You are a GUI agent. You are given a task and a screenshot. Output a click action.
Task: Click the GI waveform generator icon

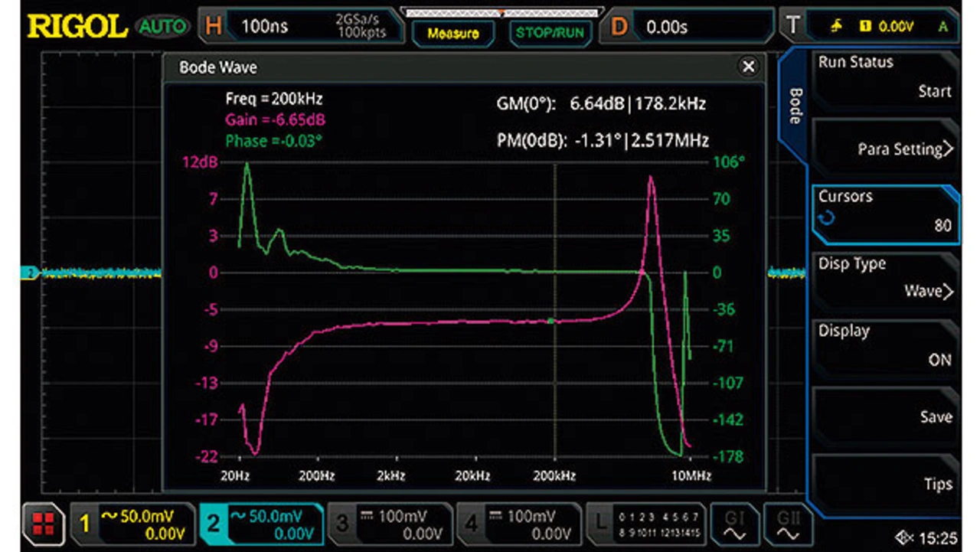(733, 524)
